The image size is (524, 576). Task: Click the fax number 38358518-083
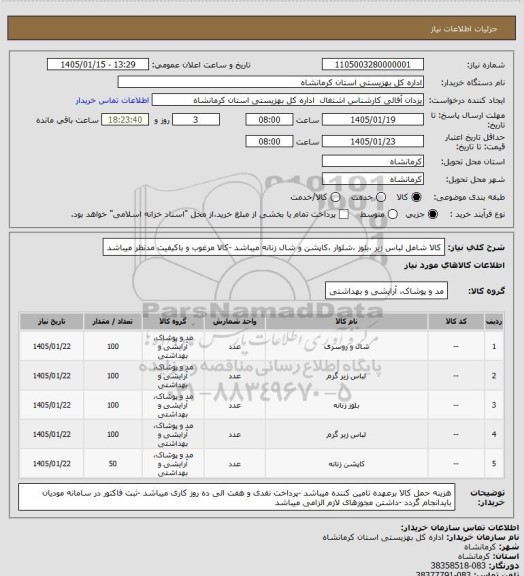pos(459,565)
